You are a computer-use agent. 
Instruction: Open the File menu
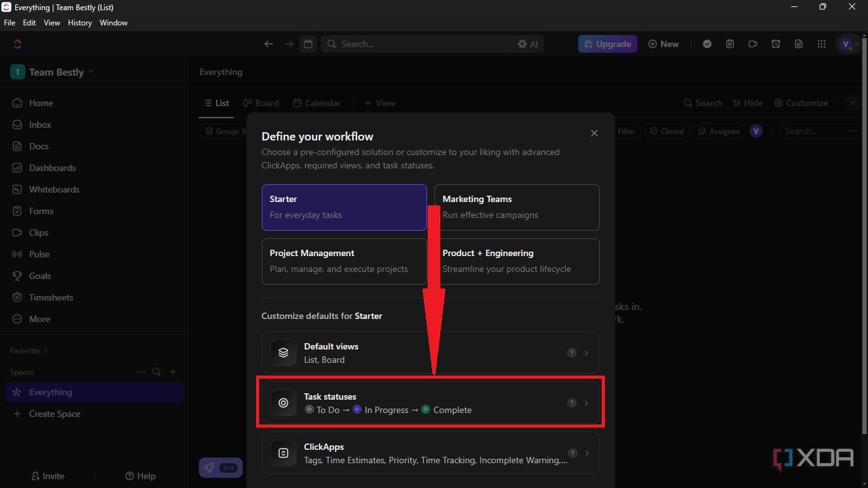pyautogui.click(x=10, y=22)
